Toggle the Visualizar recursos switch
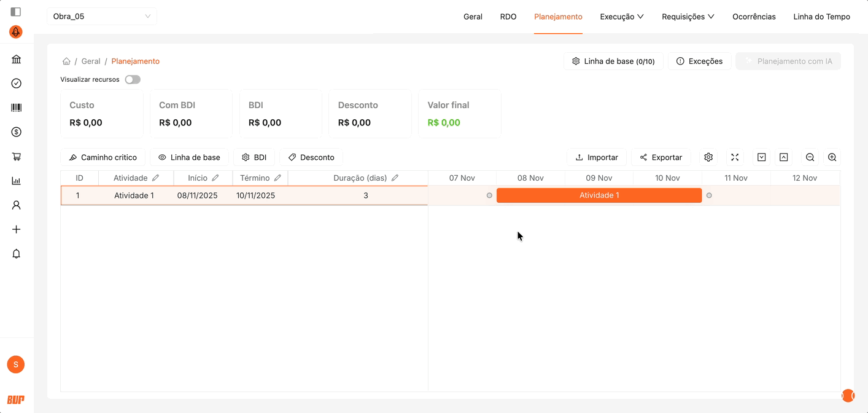 [133, 79]
